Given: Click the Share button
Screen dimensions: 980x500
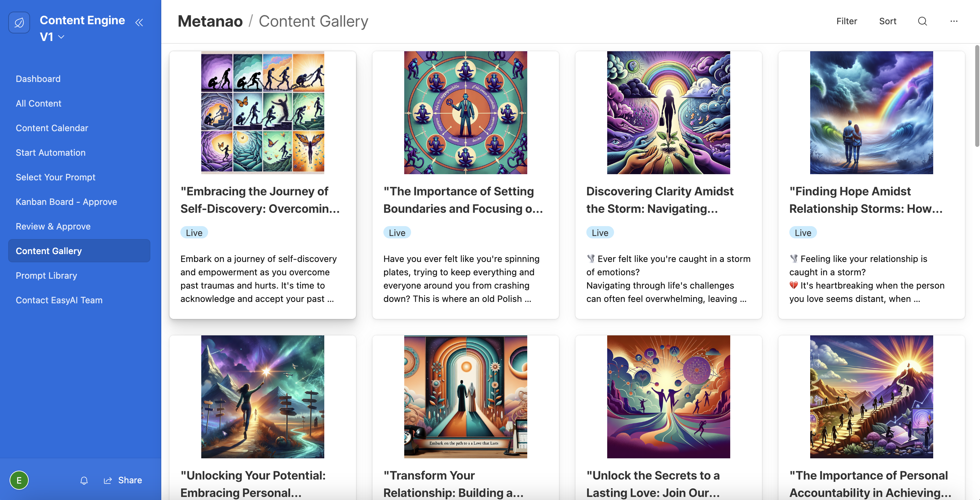Looking at the screenshot, I should [123, 480].
